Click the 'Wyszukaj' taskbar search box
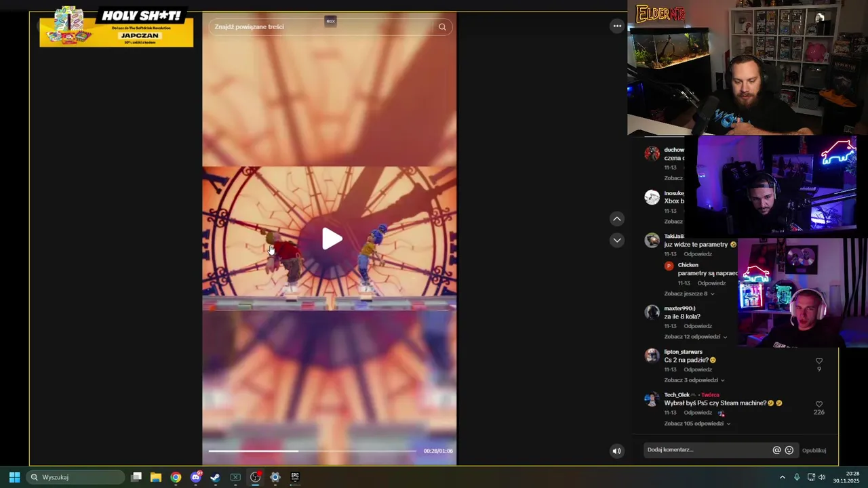The height and width of the screenshot is (488, 868). [75, 477]
